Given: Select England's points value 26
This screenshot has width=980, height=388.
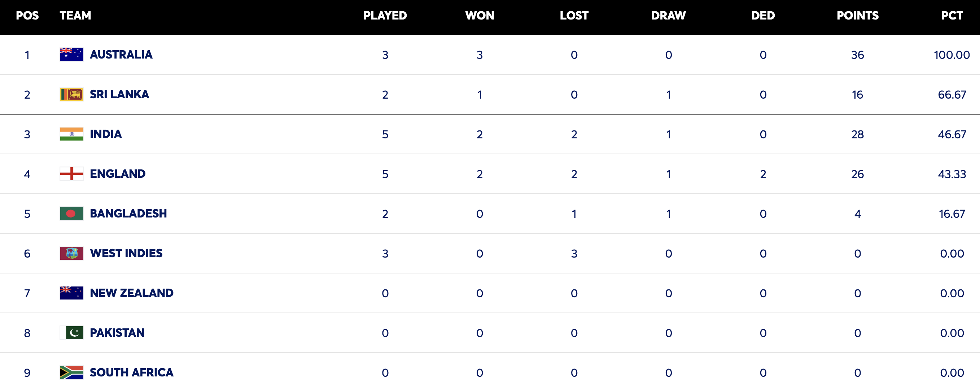Looking at the screenshot, I should click(857, 174).
